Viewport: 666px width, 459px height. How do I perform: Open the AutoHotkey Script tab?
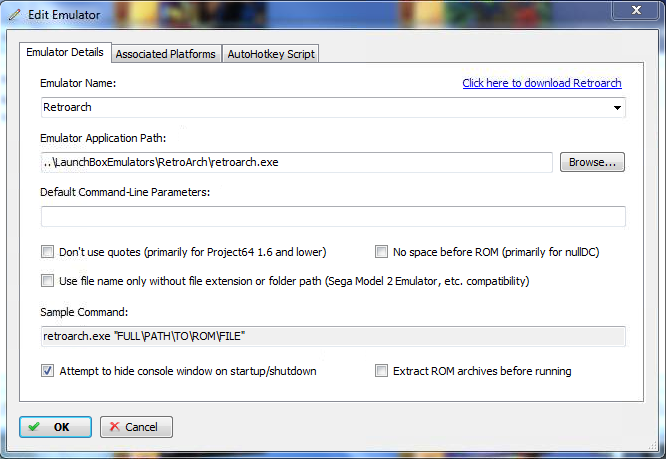point(271,54)
